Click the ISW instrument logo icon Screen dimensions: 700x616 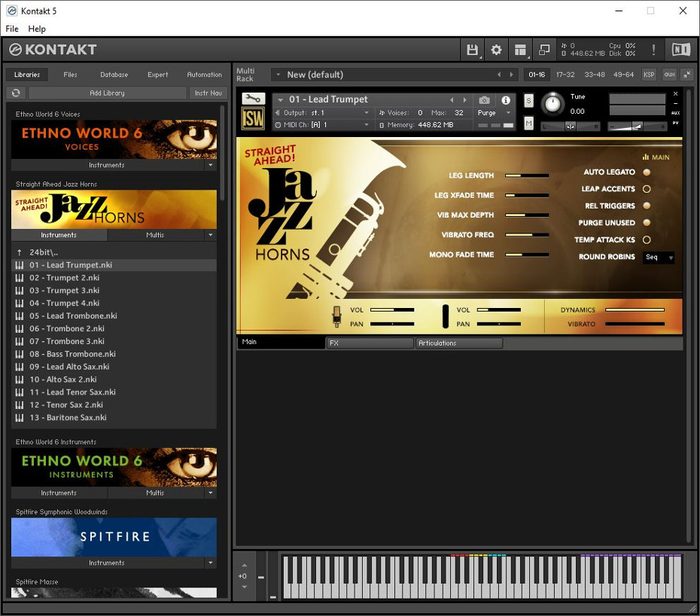253,119
